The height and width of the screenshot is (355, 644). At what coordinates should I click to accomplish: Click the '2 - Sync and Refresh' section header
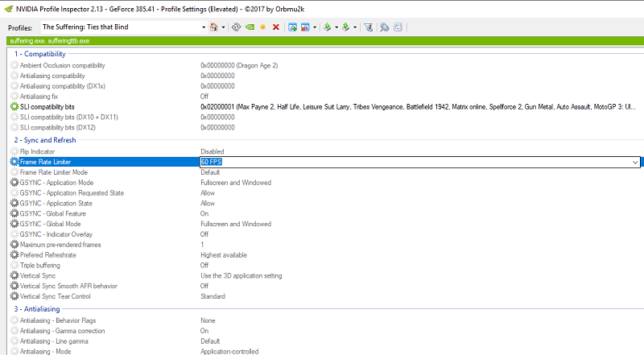(x=45, y=140)
